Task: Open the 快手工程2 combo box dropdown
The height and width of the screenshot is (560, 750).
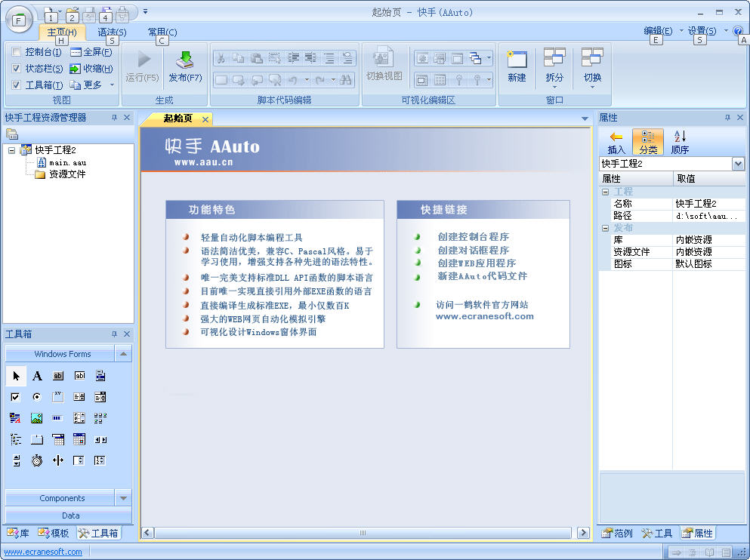Action: tap(738, 164)
